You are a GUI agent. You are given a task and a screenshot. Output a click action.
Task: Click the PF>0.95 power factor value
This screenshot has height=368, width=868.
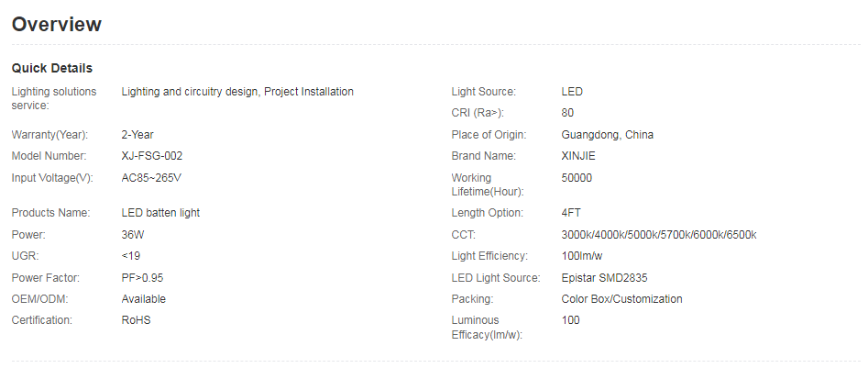[x=142, y=277]
